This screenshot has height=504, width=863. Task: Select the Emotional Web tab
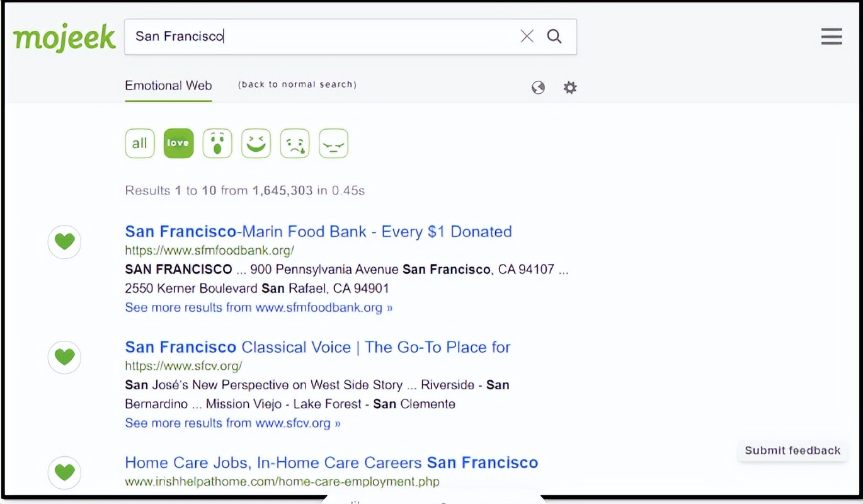(168, 86)
